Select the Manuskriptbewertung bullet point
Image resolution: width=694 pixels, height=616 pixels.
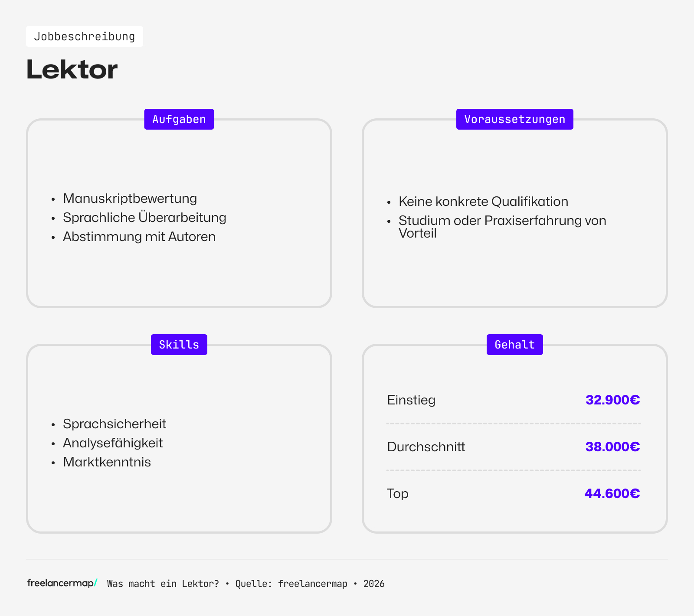point(130,198)
